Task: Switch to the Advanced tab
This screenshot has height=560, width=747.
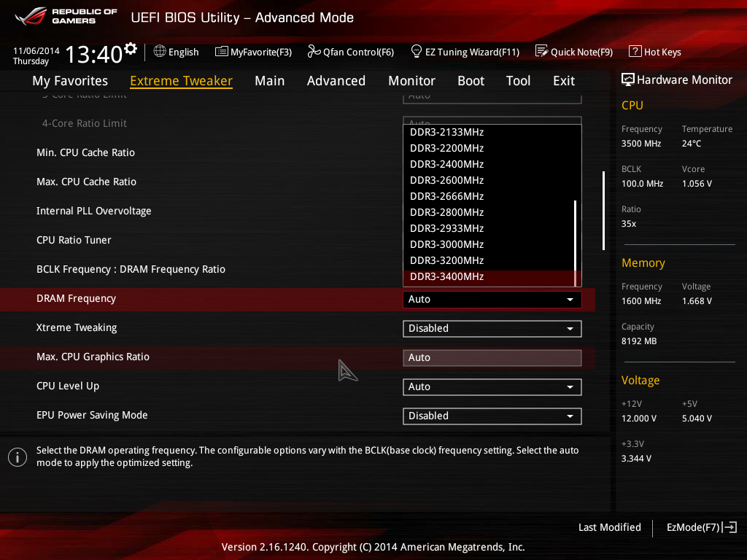Action: pyautogui.click(x=336, y=81)
